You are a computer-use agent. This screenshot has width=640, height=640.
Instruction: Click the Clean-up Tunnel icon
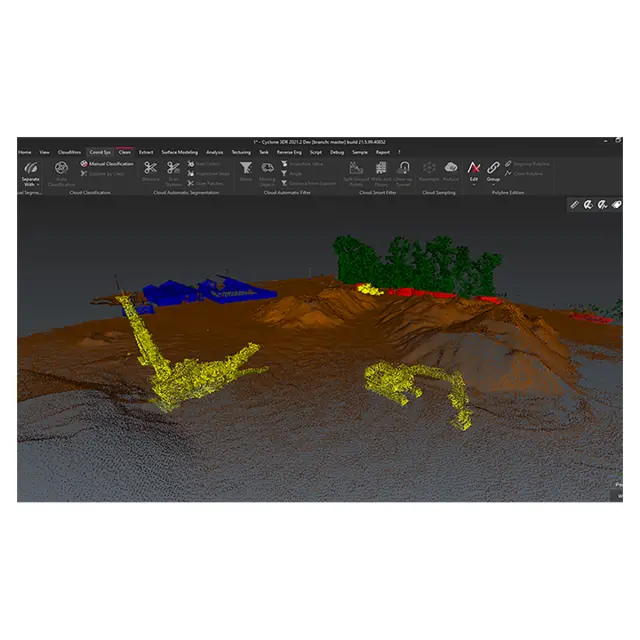click(403, 168)
